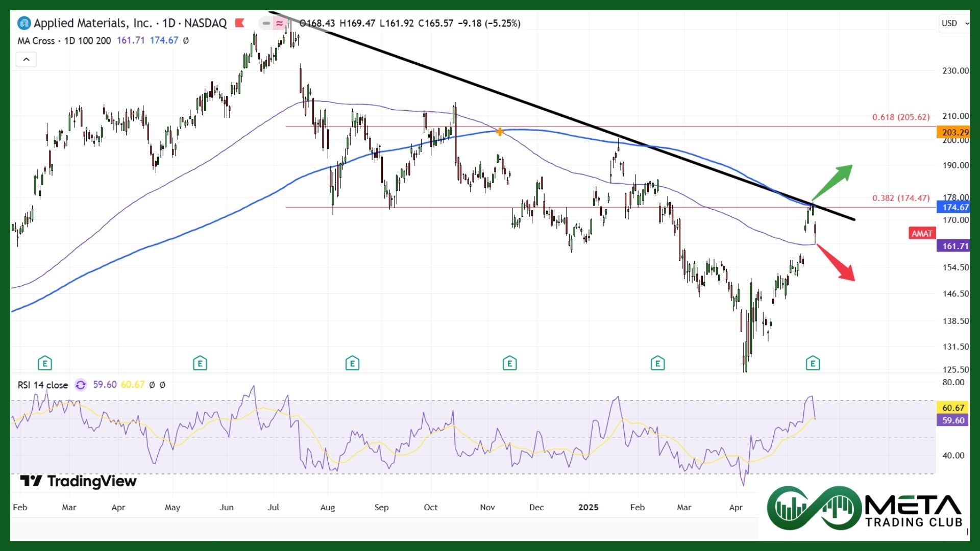Viewport: 980px width, 551px height.
Task: Click the 230.00 price scale value
Action: (955, 71)
